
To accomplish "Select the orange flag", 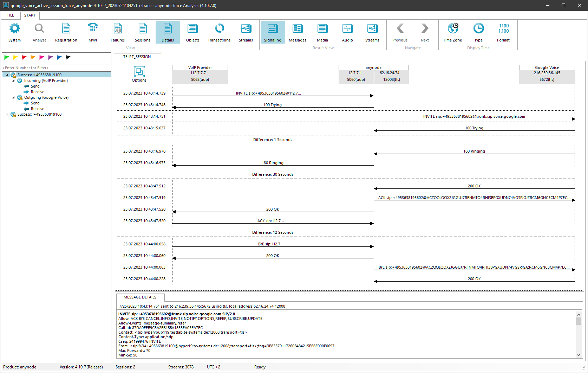I will click(33, 57).
